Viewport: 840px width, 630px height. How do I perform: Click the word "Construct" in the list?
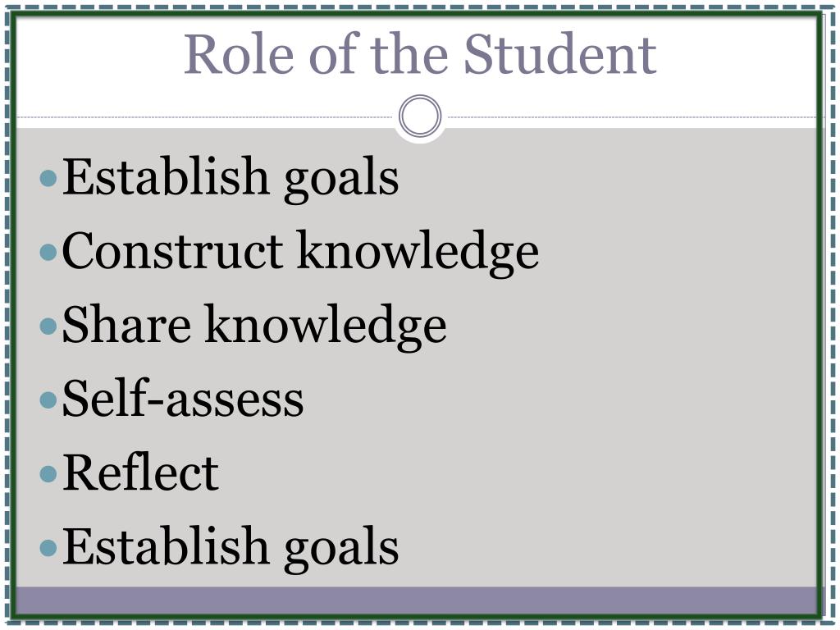(x=173, y=250)
